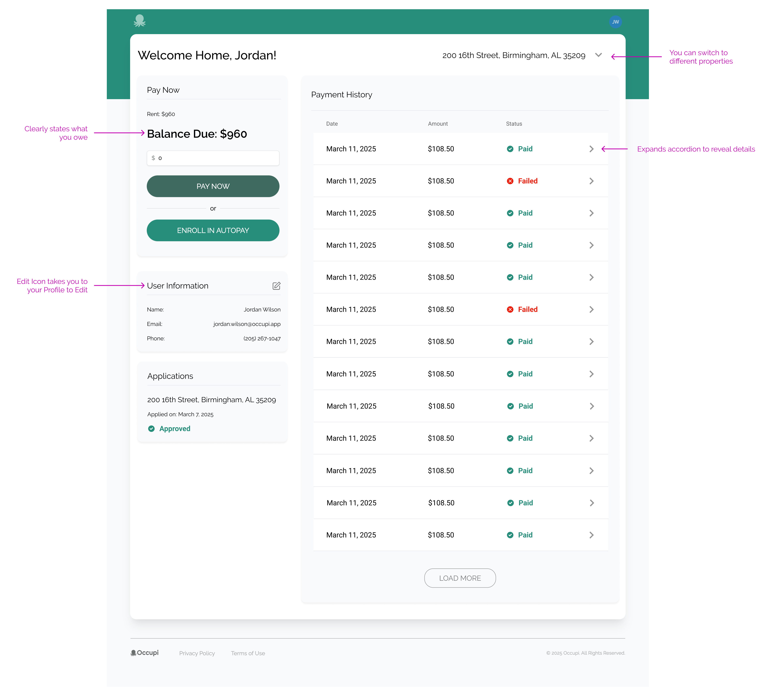Open the property switcher dropdown chevron

(x=599, y=55)
